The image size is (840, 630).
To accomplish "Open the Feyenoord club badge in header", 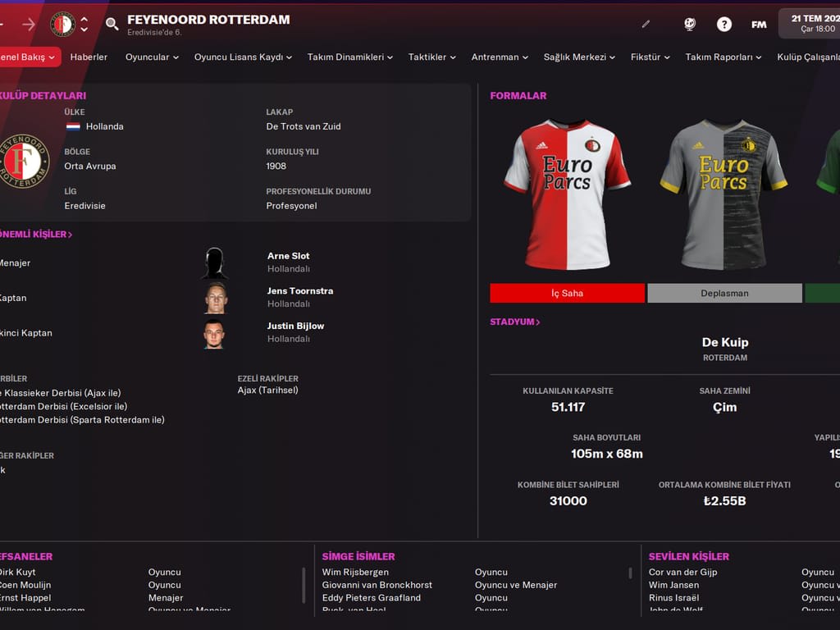I will (x=62, y=24).
